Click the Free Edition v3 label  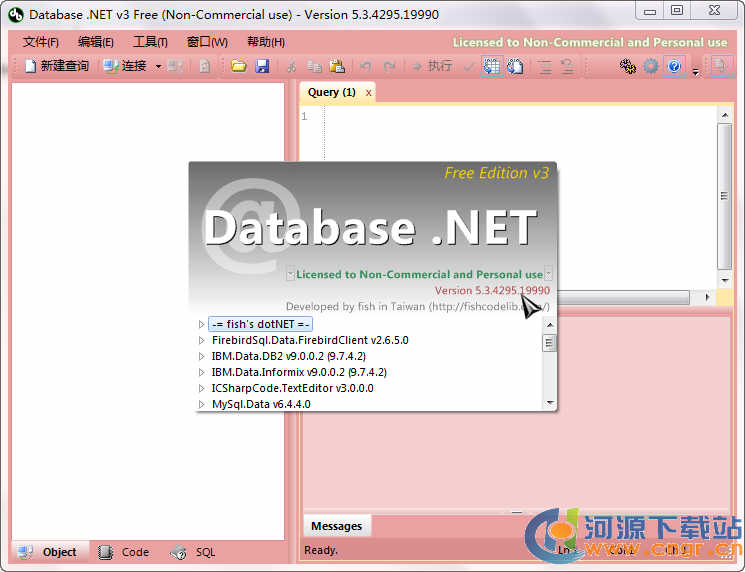pyautogui.click(x=497, y=173)
